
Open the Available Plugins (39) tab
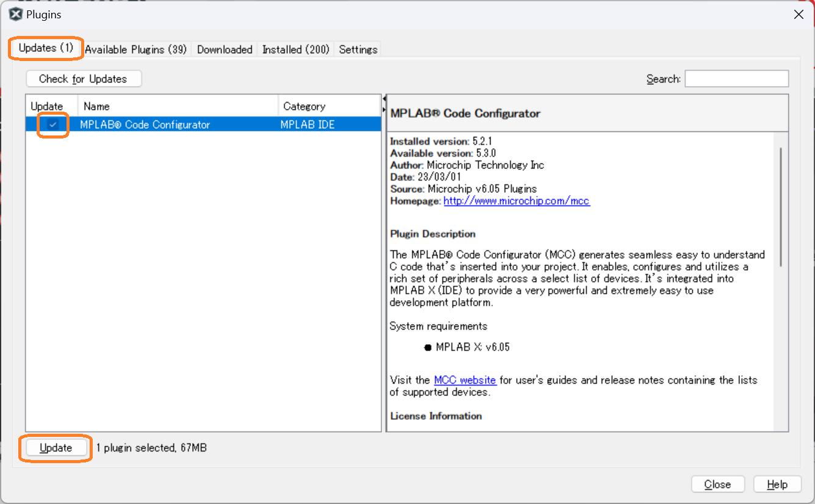coord(135,49)
